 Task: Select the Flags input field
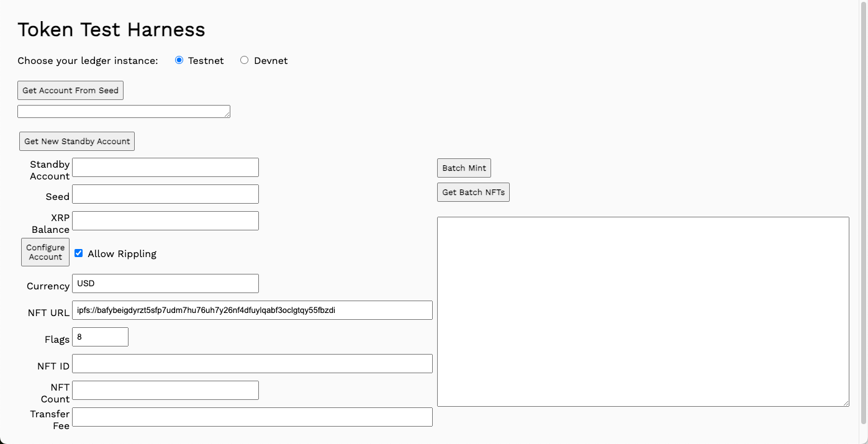[100, 337]
